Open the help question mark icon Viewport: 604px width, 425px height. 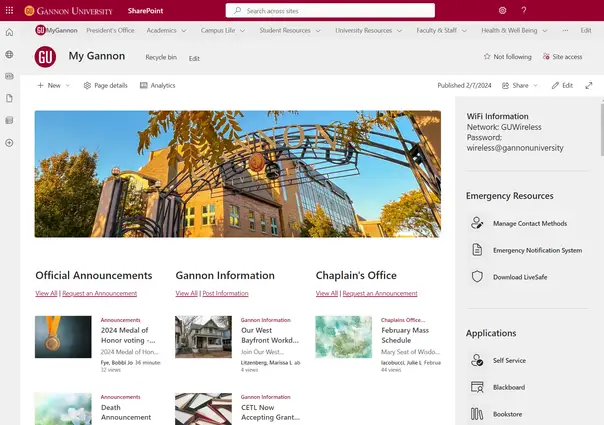point(524,10)
